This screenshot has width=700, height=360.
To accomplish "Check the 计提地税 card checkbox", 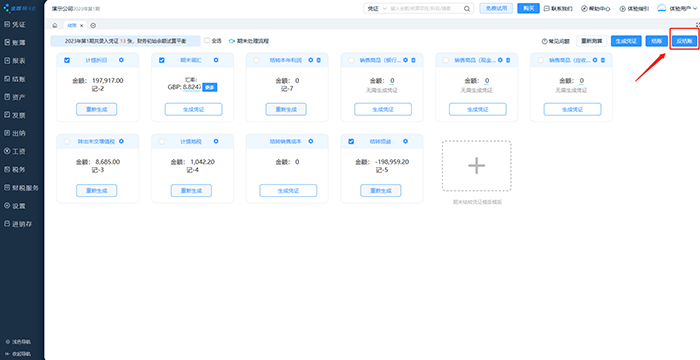I will coord(162,141).
